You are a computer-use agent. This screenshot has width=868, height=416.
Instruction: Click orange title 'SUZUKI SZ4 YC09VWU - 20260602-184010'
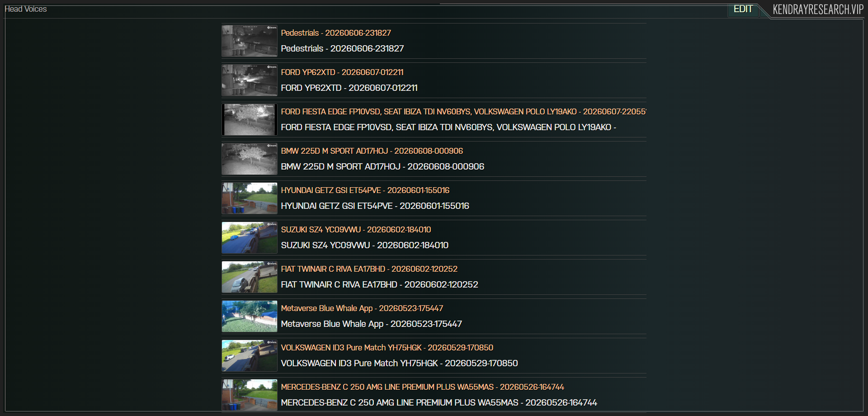356,230
